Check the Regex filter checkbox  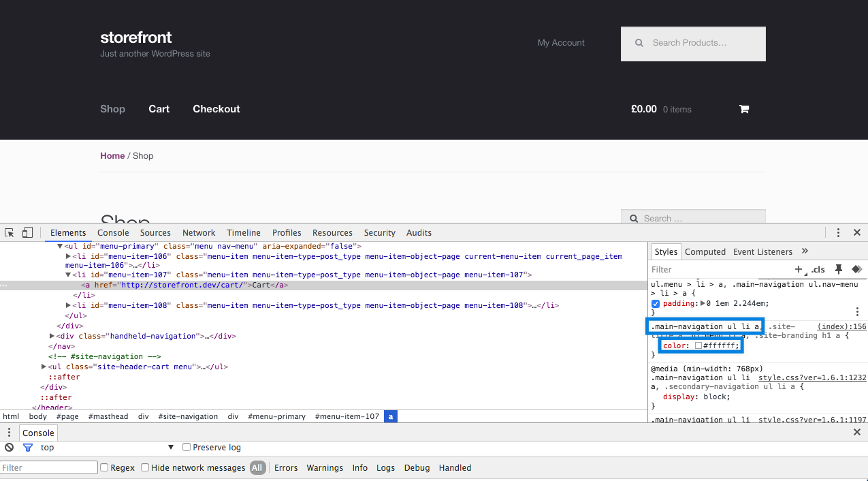coord(104,468)
